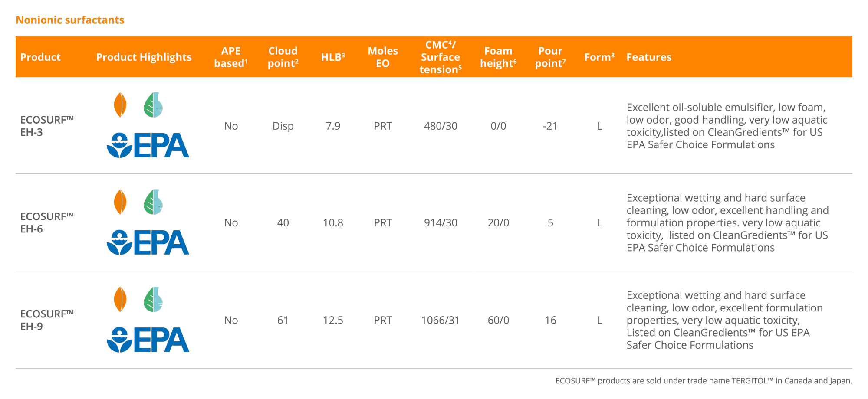
Task: Click the APE based value No for EH-3
Action: [x=231, y=126]
